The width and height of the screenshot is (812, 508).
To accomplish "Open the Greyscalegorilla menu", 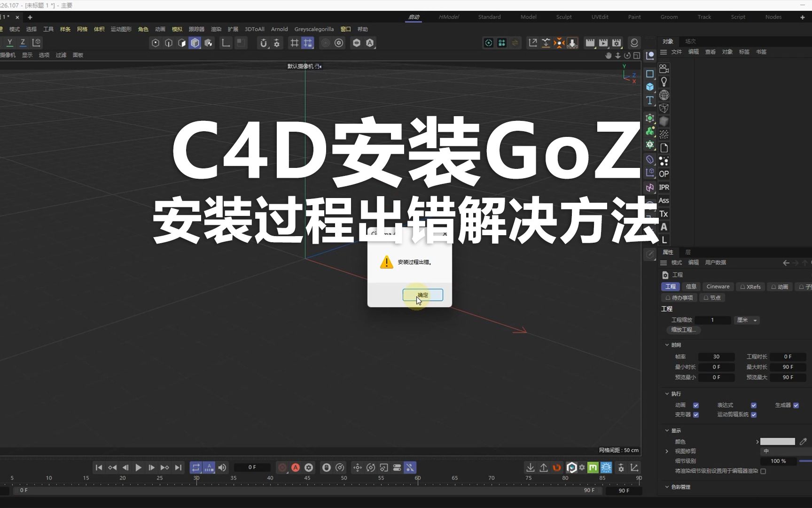I will point(314,29).
